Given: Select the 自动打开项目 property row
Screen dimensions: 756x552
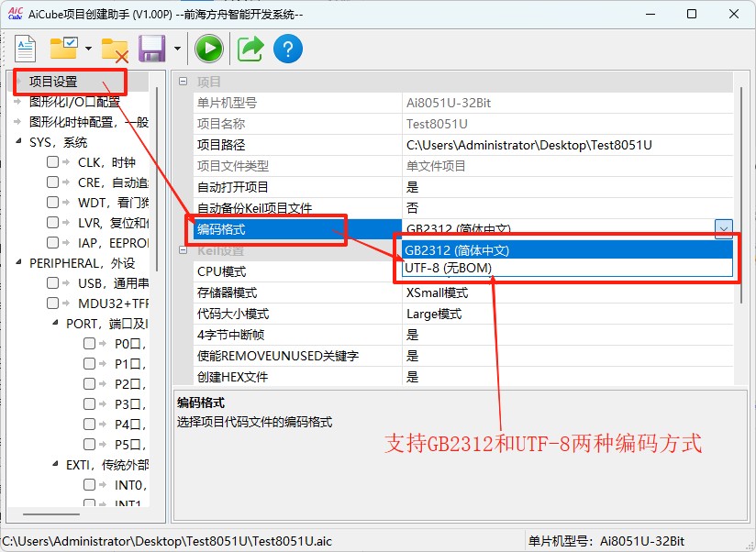Looking at the screenshot, I should pyautogui.click(x=462, y=187).
